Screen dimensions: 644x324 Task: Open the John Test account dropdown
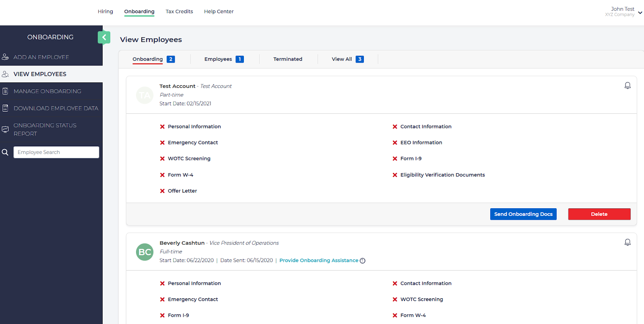(x=640, y=12)
